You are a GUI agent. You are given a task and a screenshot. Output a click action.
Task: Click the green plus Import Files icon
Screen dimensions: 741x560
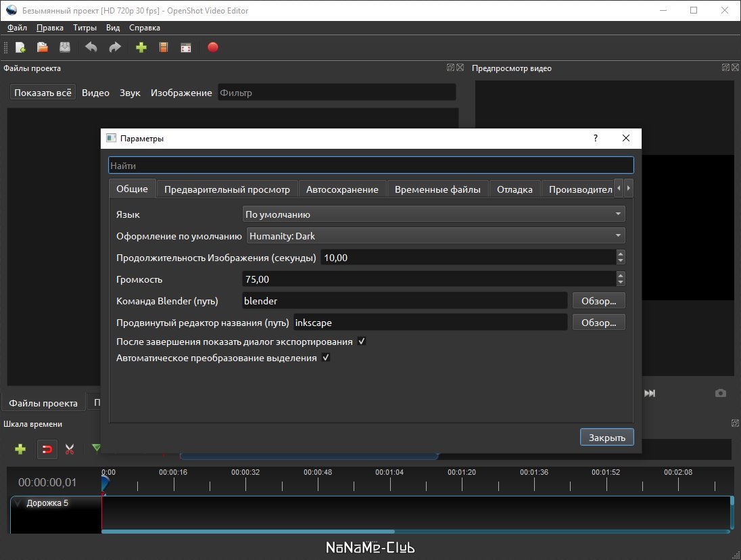click(x=141, y=47)
